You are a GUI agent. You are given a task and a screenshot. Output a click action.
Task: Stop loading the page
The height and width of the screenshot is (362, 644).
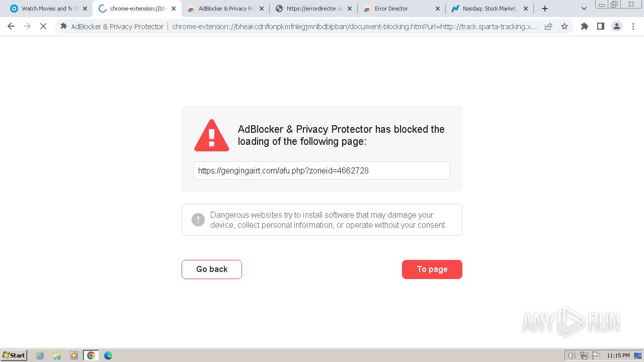tap(43, 27)
